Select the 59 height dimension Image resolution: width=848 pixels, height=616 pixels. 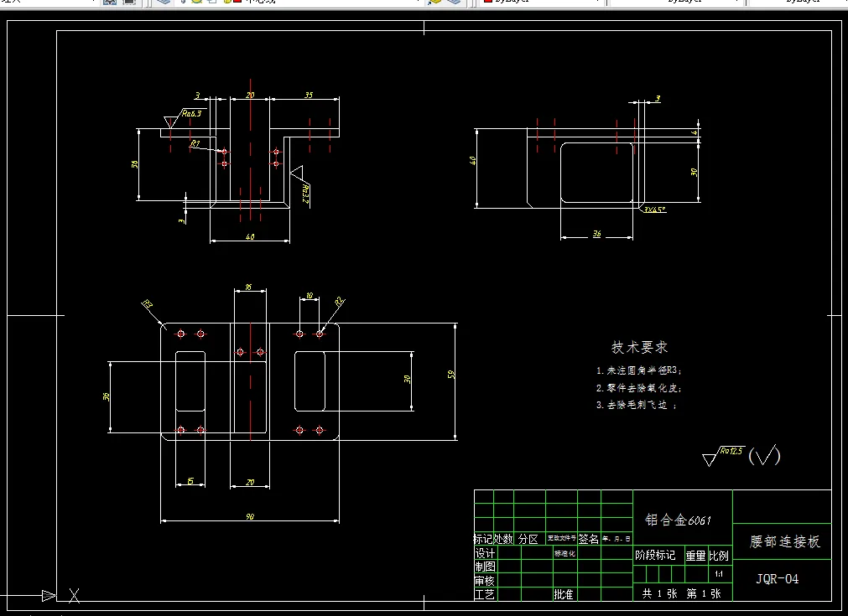tap(451, 374)
